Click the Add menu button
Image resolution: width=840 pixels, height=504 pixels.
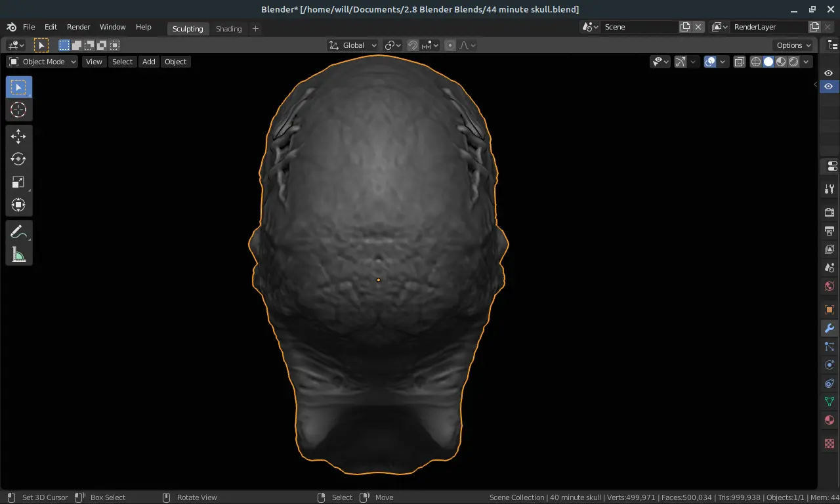(x=149, y=62)
